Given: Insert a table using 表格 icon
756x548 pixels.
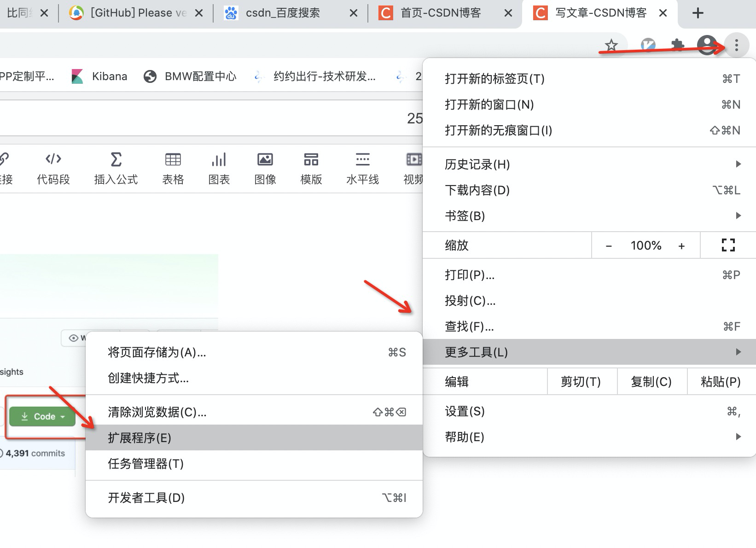Looking at the screenshot, I should (173, 168).
